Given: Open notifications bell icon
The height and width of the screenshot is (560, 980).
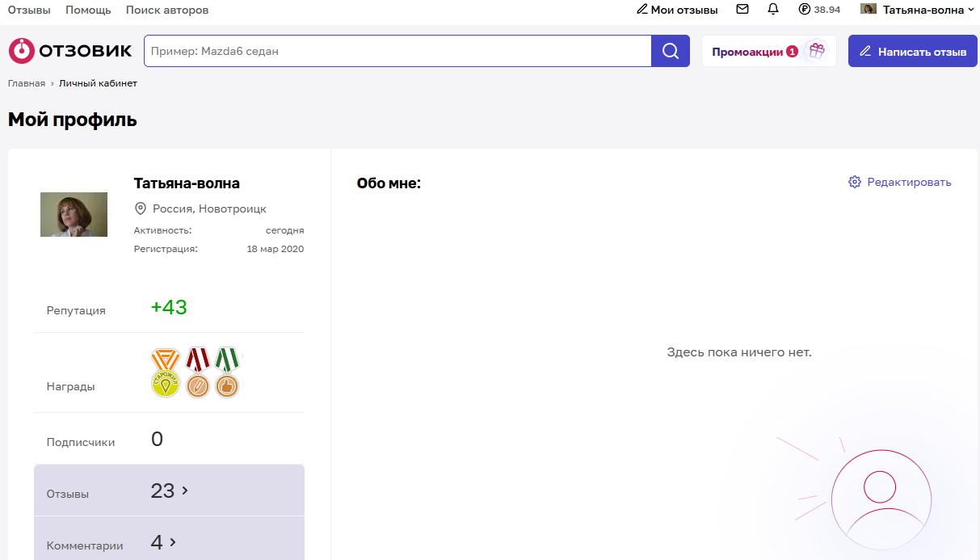Looking at the screenshot, I should 773,10.
